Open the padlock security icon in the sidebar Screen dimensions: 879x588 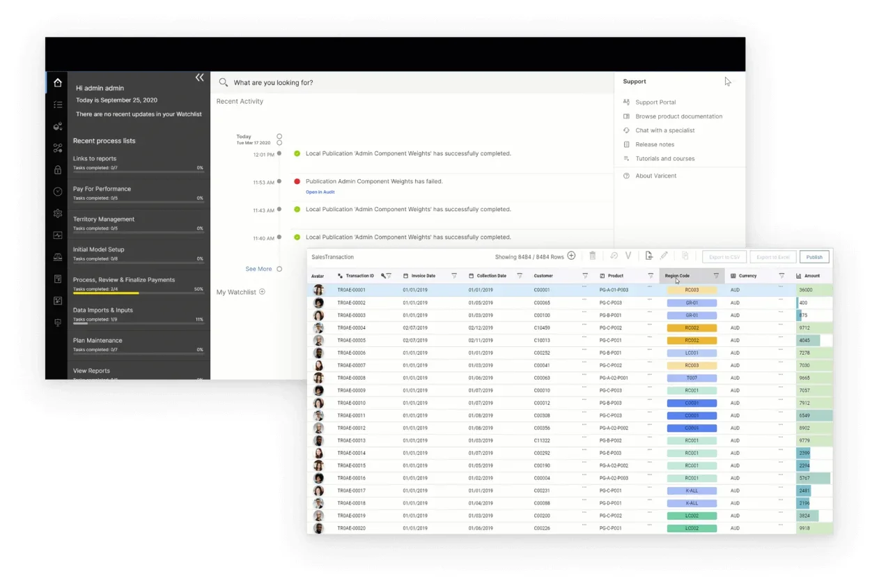point(57,169)
